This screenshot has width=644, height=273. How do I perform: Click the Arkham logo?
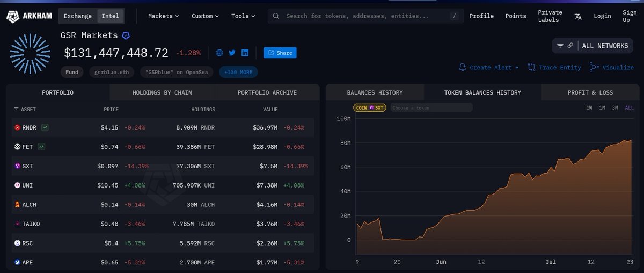click(x=29, y=16)
